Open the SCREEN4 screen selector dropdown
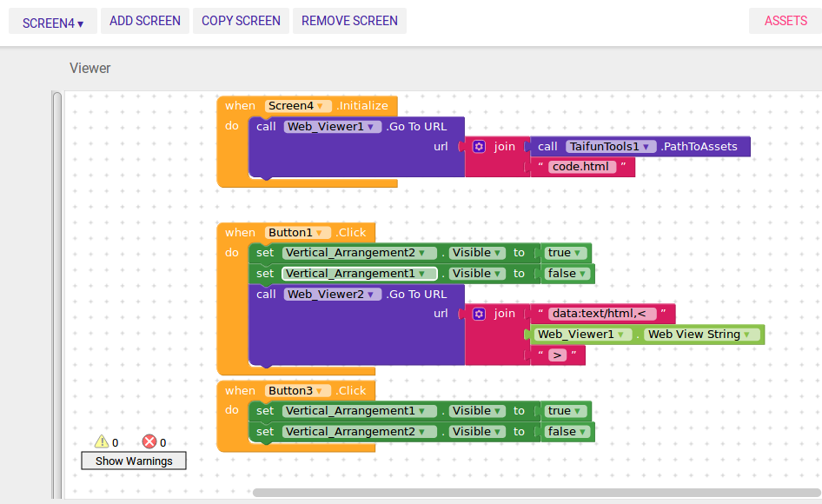 [x=52, y=20]
